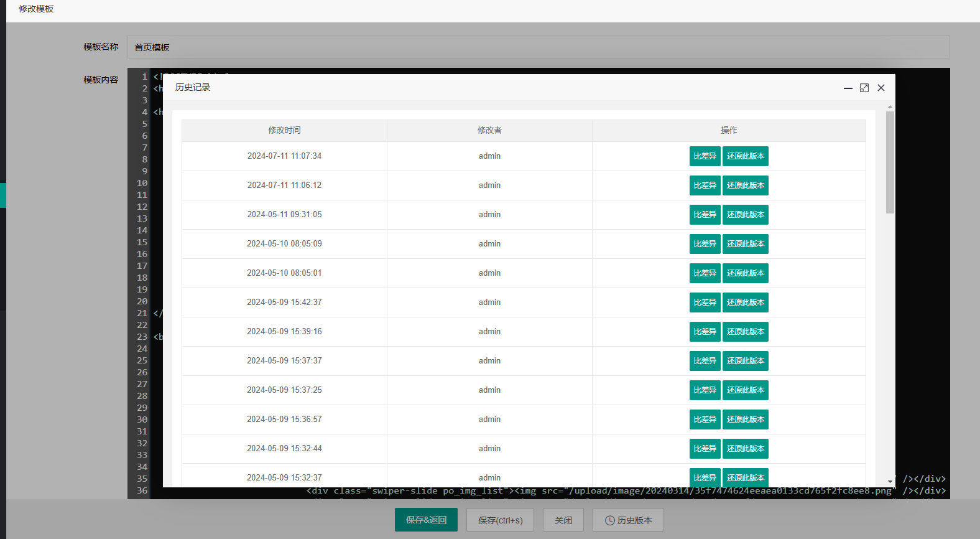The height and width of the screenshot is (539, 980).
Task: Click the dialog scrollbar up arrow
Action: coord(890,106)
